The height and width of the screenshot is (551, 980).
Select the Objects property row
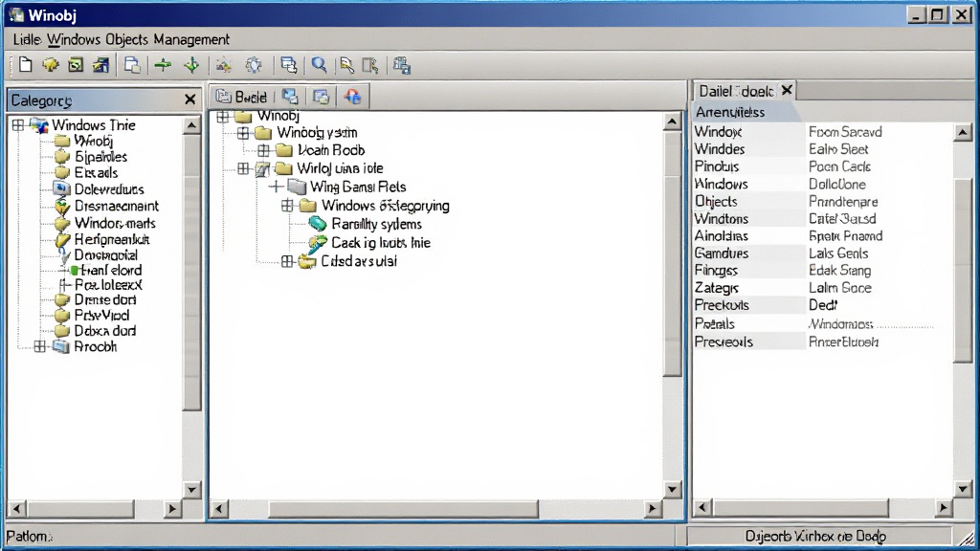pyautogui.click(x=823, y=202)
